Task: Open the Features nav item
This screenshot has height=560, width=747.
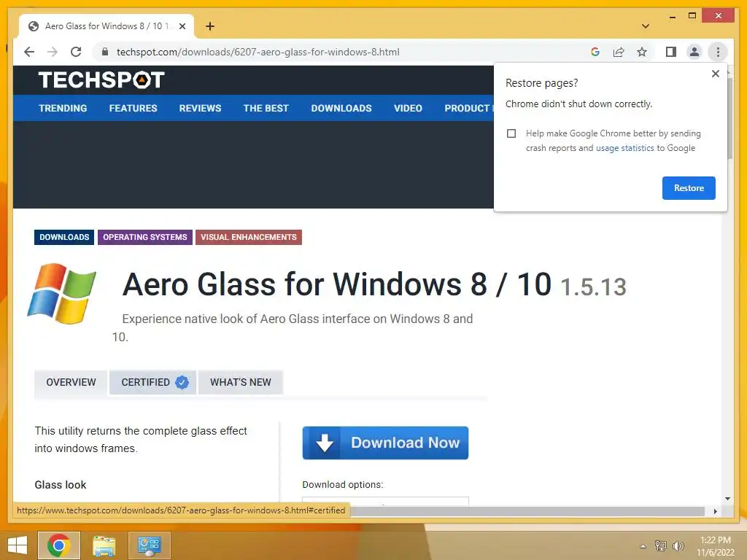Action: coord(133,108)
